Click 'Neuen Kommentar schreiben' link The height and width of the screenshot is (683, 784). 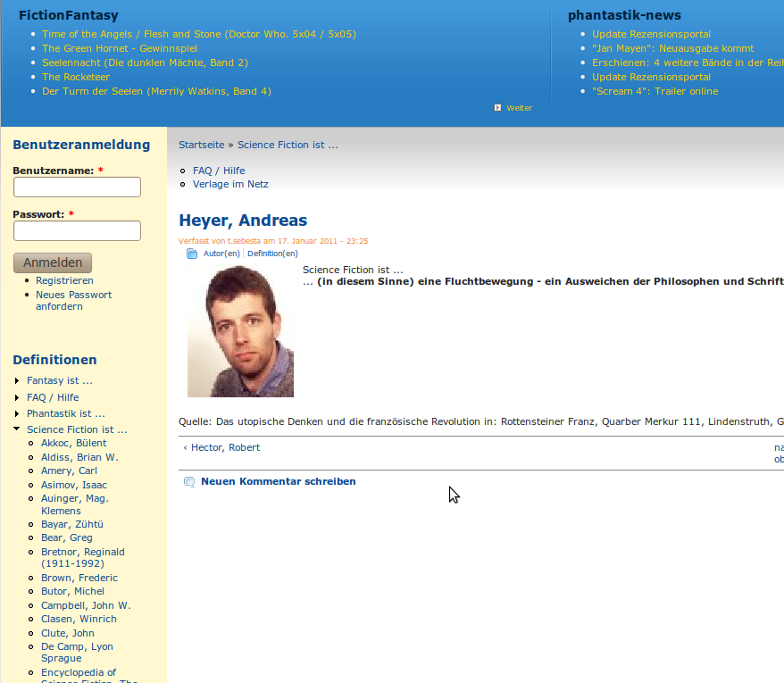pyautogui.click(x=278, y=481)
